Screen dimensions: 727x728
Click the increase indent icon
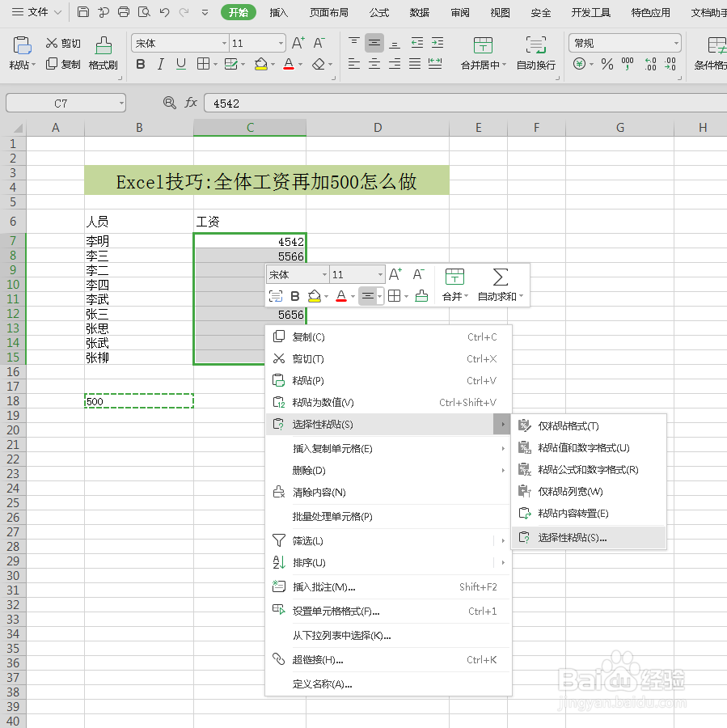(437, 43)
